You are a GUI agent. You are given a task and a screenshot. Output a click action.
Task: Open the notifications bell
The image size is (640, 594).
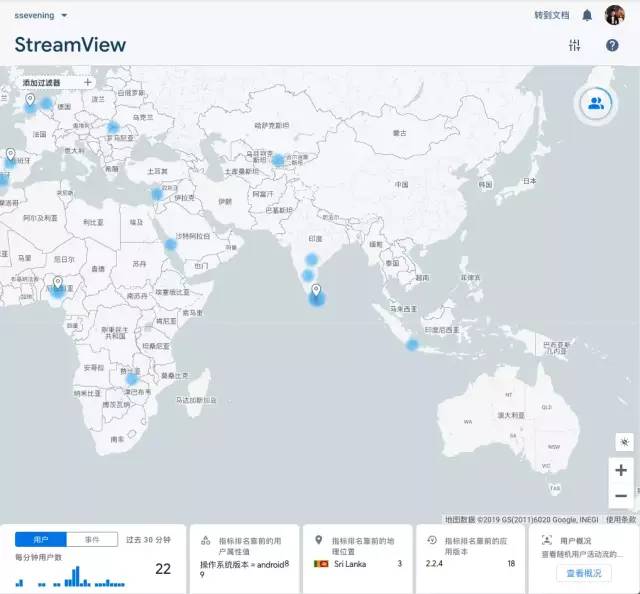coord(587,16)
